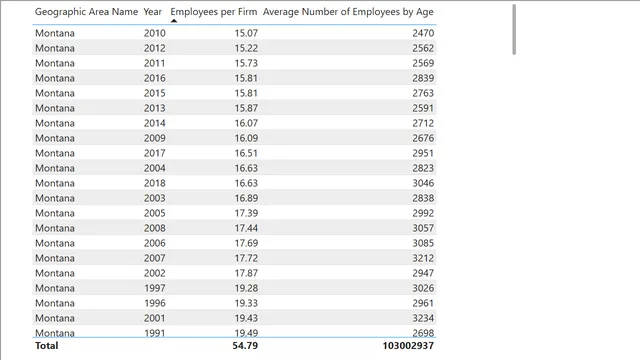Select year cell 2014
Viewport: 640px width, 360px height.
coord(155,123)
